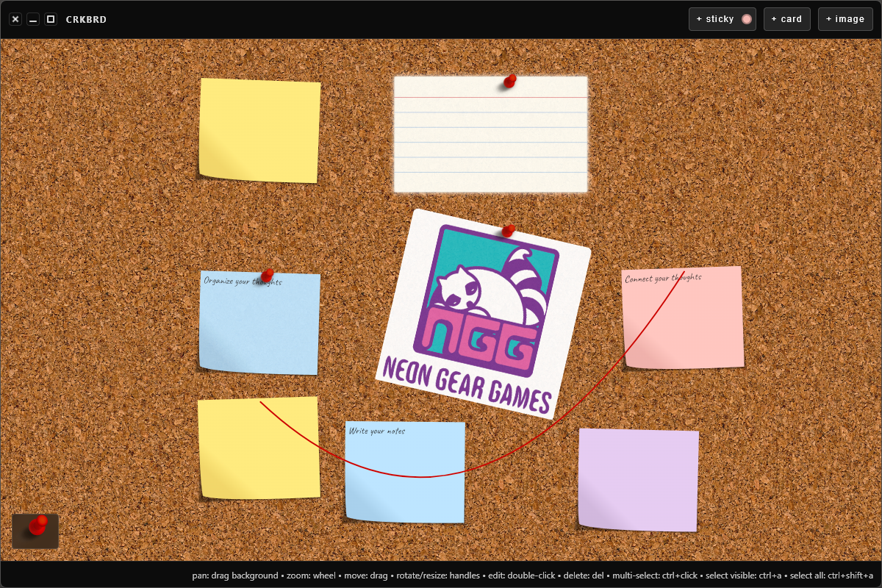This screenshot has width=882, height=588.
Task: Select the blue 'Organize your thoughts' note
Action: coord(259,323)
